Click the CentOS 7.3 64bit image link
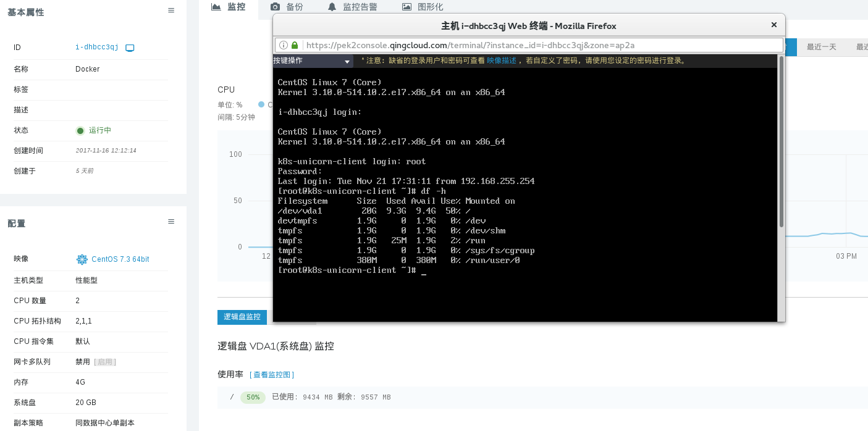 pyautogui.click(x=120, y=259)
